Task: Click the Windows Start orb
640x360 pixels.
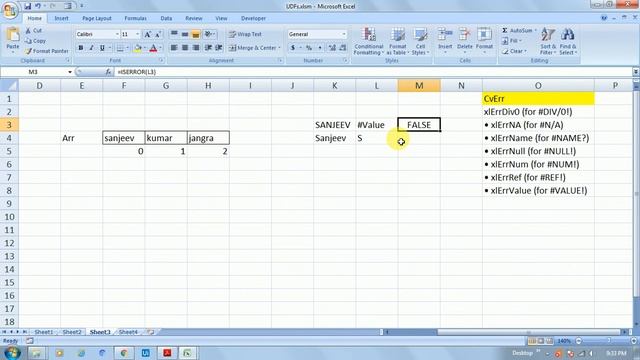Action: pyautogui.click(x=12, y=353)
